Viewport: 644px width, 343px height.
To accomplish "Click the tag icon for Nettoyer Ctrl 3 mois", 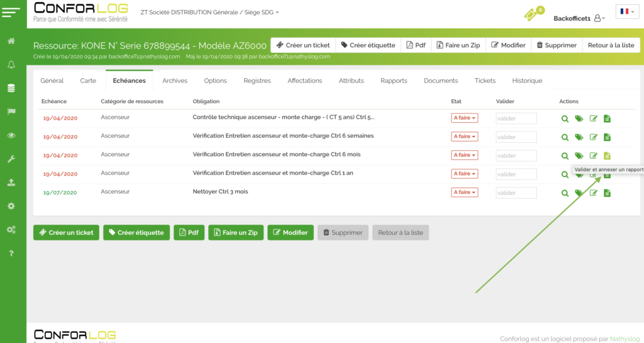I will [579, 193].
